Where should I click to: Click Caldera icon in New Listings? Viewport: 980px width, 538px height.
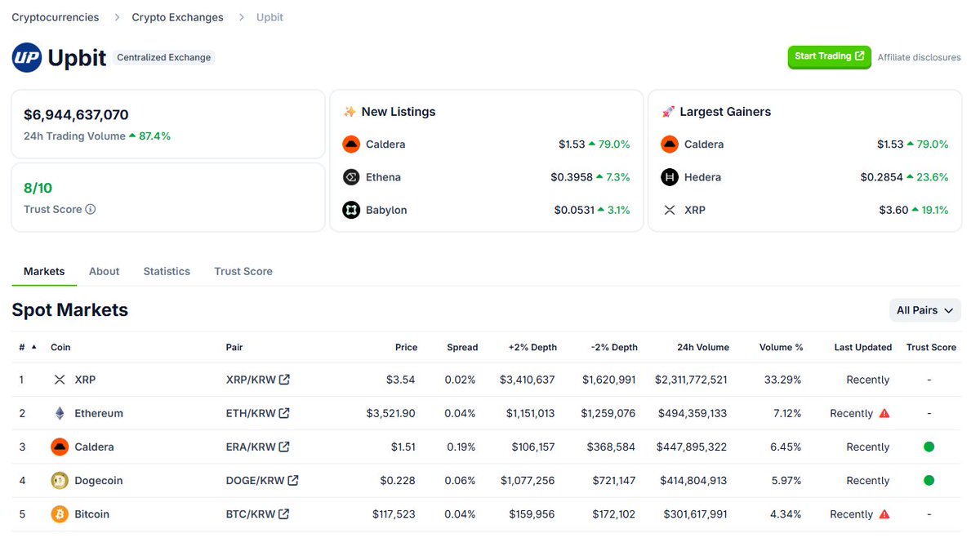[x=351, y=145]
